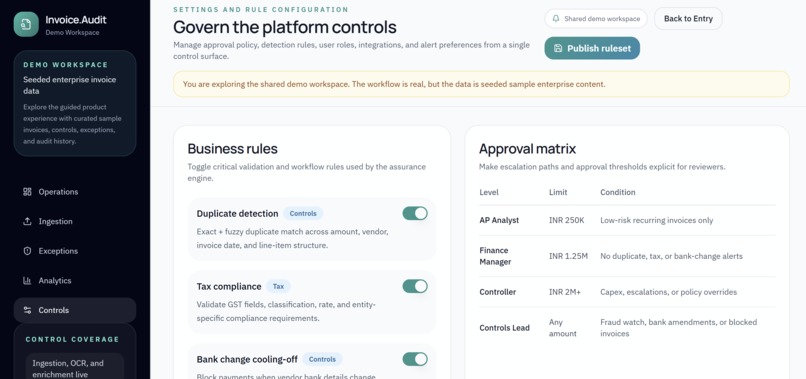Screen dimensions: 806x379
Task: Click 'Low-risk recurring invoices only' condition
Action: (x=656, y=220)
